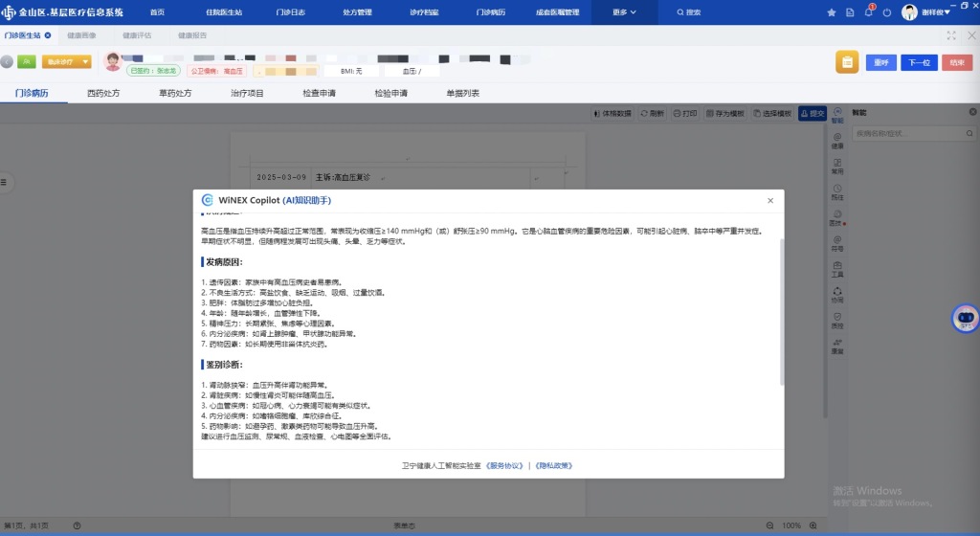980x536 pixels.
Task: Open the 《服务协议》 link
Action: point(504,466)
